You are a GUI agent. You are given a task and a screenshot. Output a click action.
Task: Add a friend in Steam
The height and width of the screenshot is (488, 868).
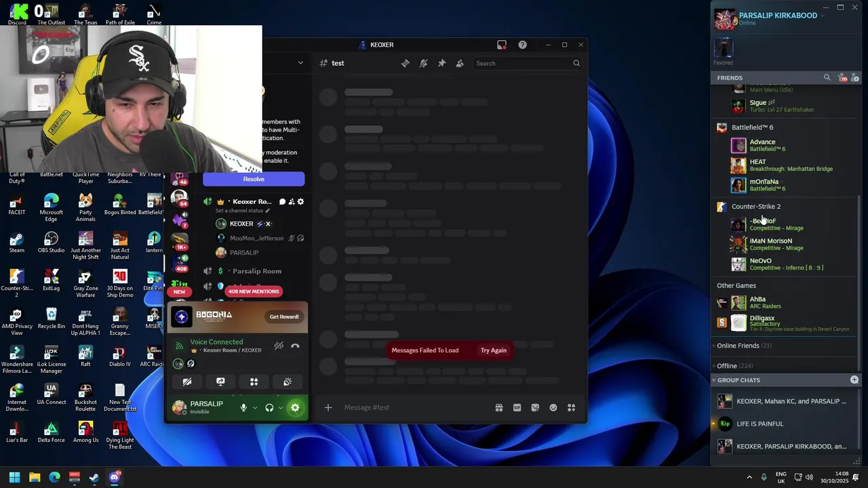(854, 78)
